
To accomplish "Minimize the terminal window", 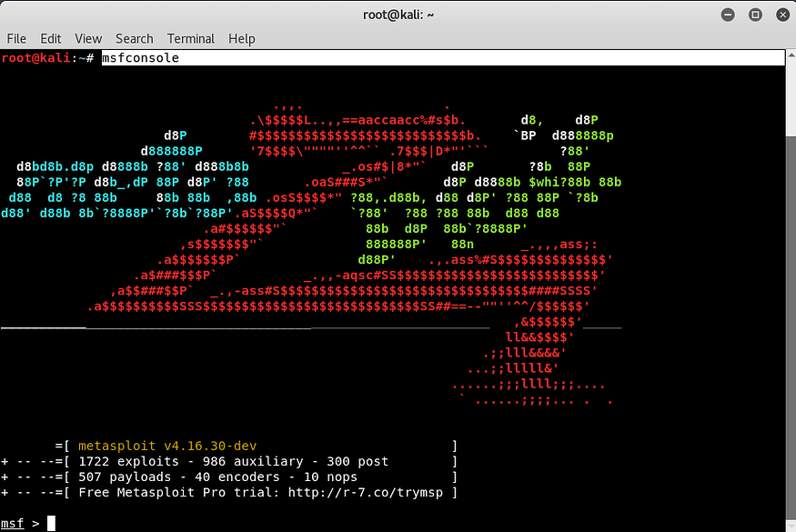I will point(728,15).
